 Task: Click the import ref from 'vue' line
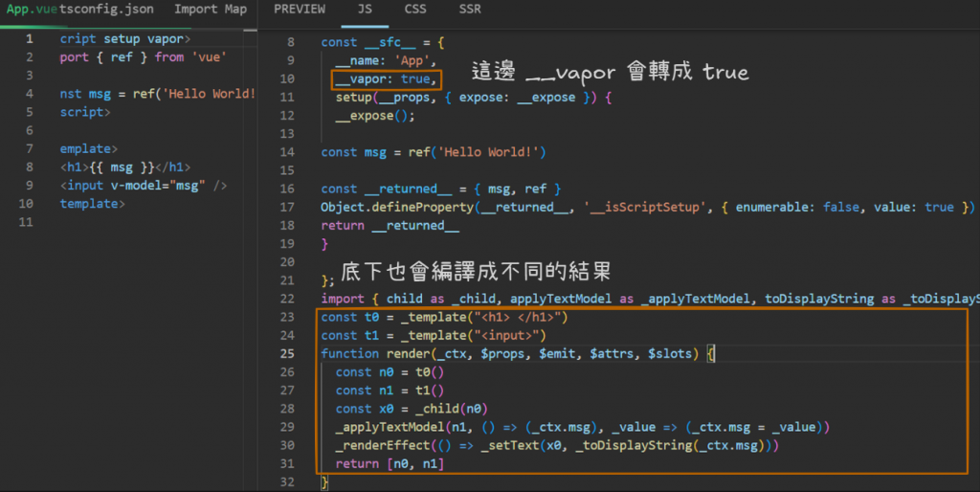tap(144, 56)
